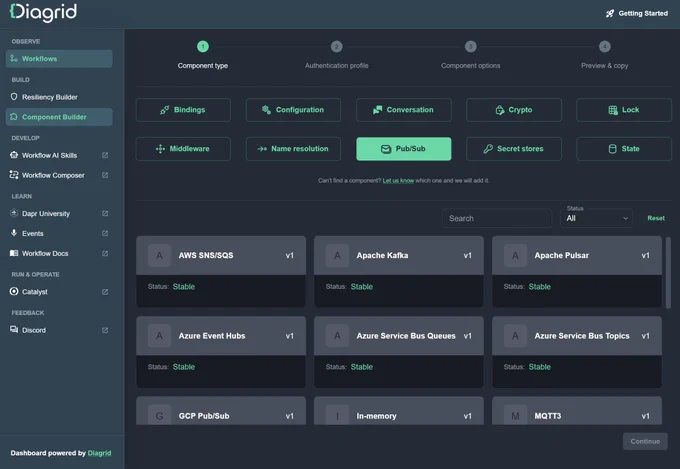Click external-link icon next to Catalyst

(x=105, y=292)
